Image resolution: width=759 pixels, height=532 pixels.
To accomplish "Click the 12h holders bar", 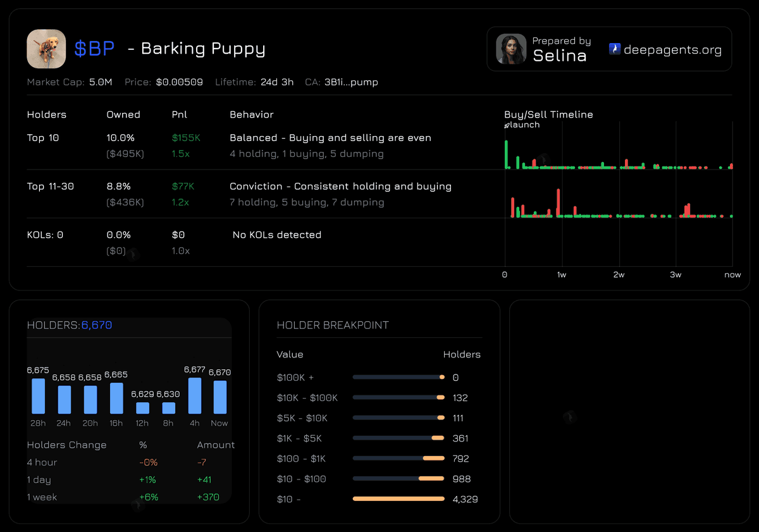I will pos(142,408).
